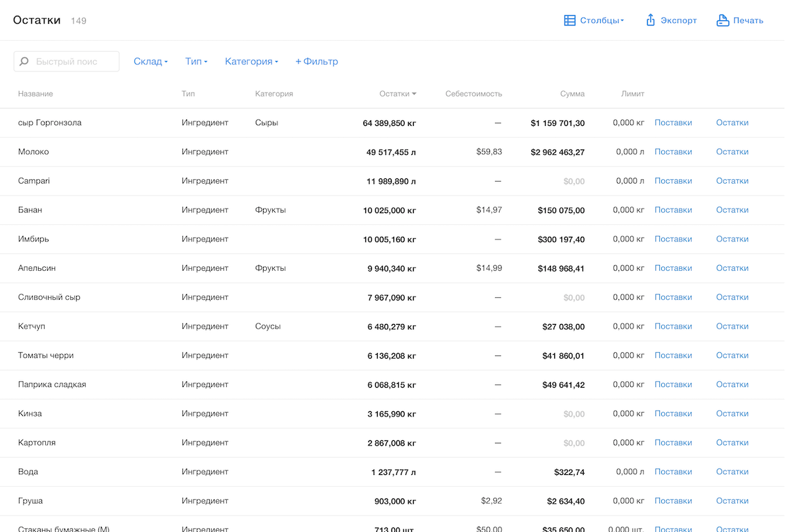Sort by the Название column header
Viewport: 787px width, 532px height.
(35, 94)
